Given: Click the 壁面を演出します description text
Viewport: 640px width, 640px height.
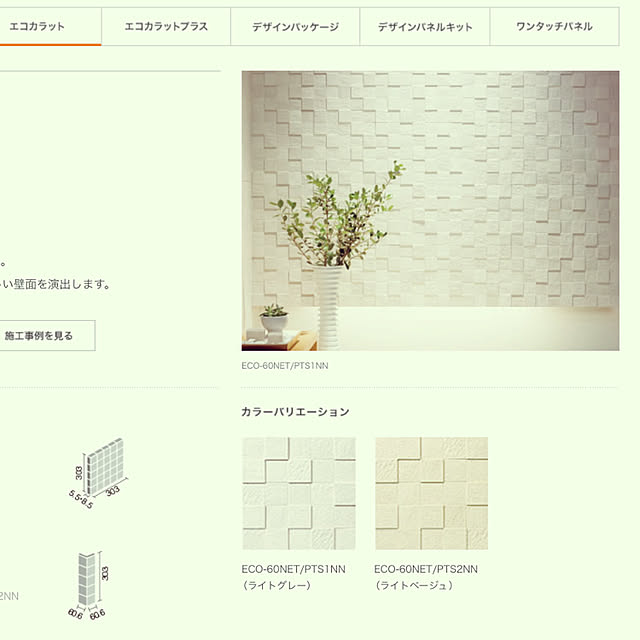Looking at the screenshot, I should 55,284.
